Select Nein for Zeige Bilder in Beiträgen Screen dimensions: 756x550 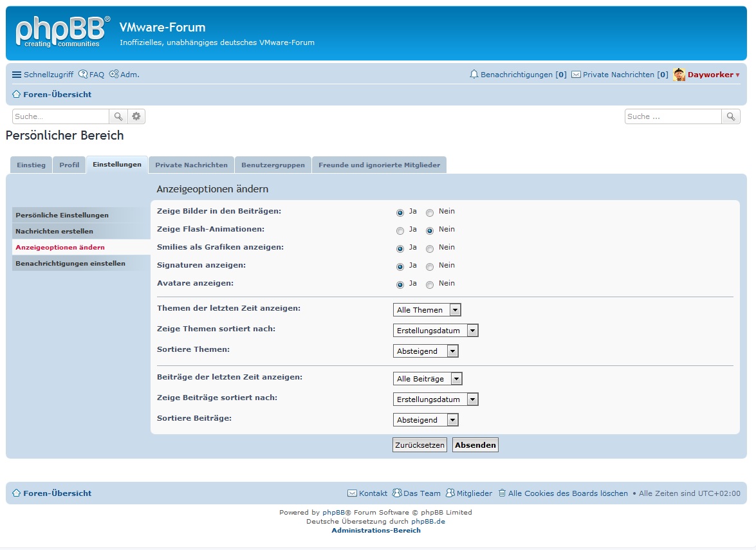(x=430, y=213)
